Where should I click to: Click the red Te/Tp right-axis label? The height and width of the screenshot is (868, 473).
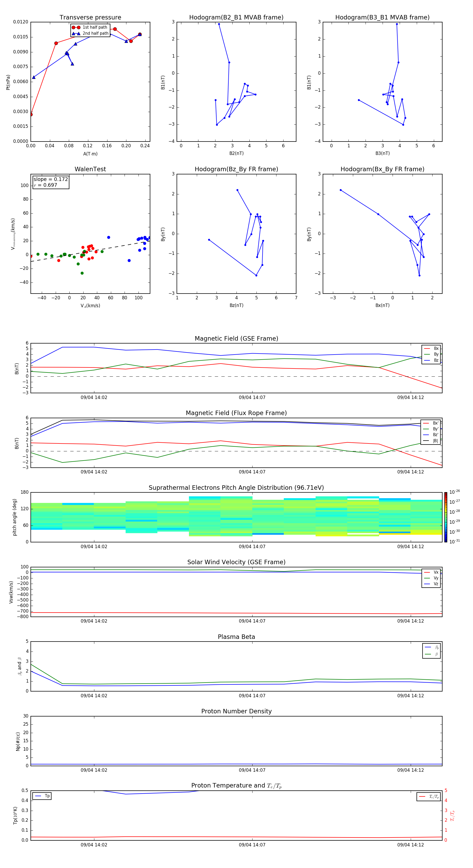tap(453, 815)
